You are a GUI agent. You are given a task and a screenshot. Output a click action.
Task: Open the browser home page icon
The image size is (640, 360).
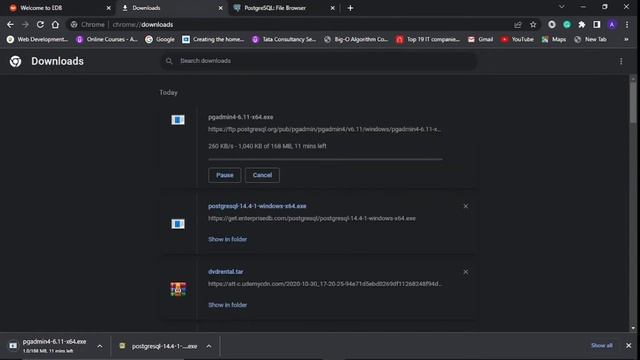tap(55, 24)
